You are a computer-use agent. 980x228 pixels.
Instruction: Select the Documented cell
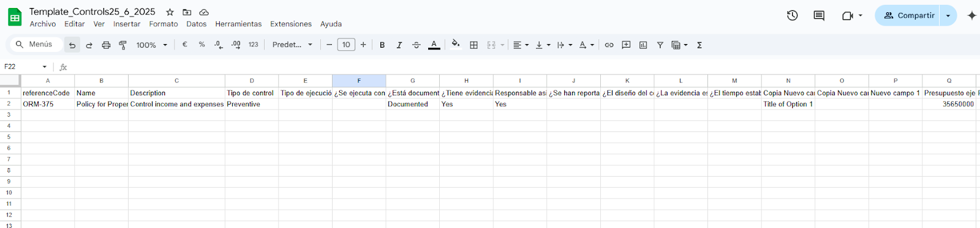coord(412,104)
